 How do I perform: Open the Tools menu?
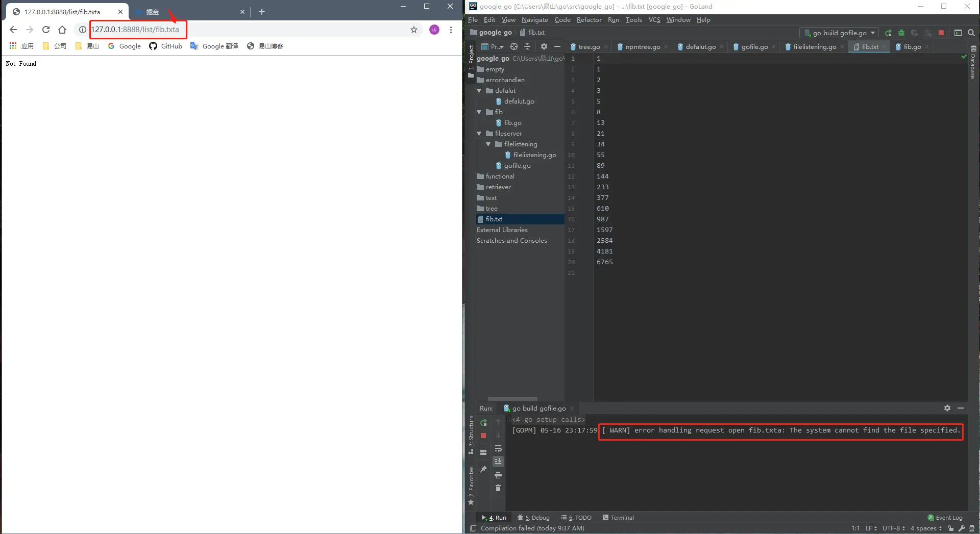coord(633,20)
